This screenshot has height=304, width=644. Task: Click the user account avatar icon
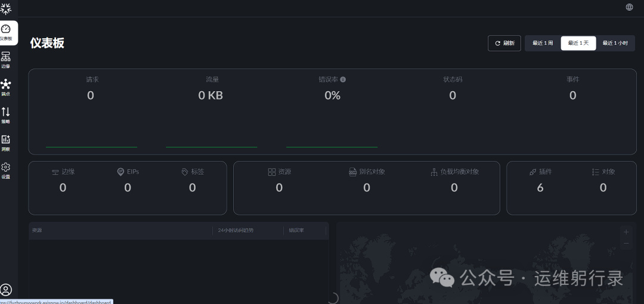coord(6,290)
